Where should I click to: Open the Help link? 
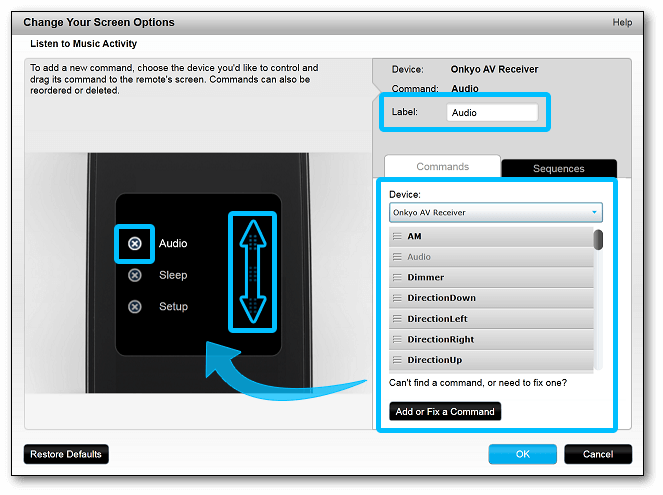pos(622,22)
